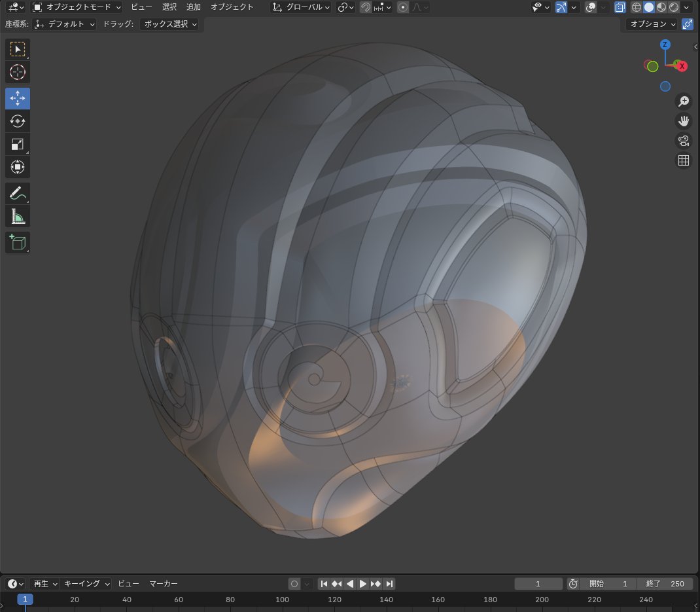Switch perspective/orthographic with grid icon

pyautogui.click(x=684, y=160)
